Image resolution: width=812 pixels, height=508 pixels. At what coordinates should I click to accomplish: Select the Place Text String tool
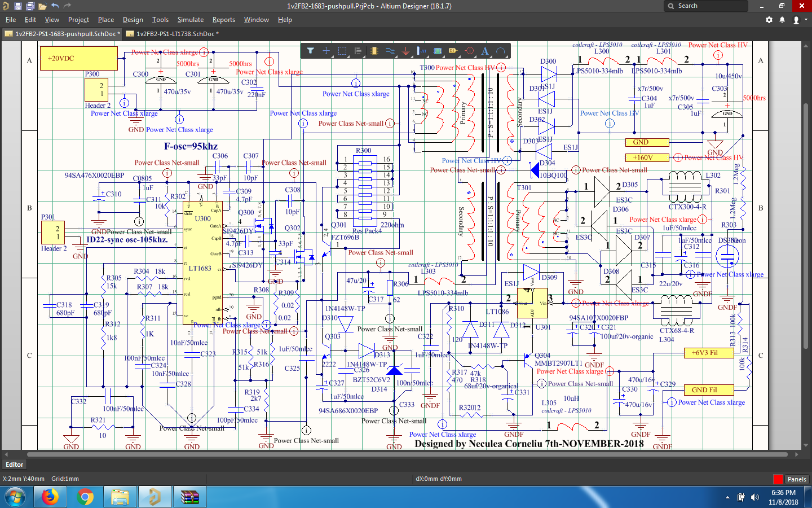[485, 51]
